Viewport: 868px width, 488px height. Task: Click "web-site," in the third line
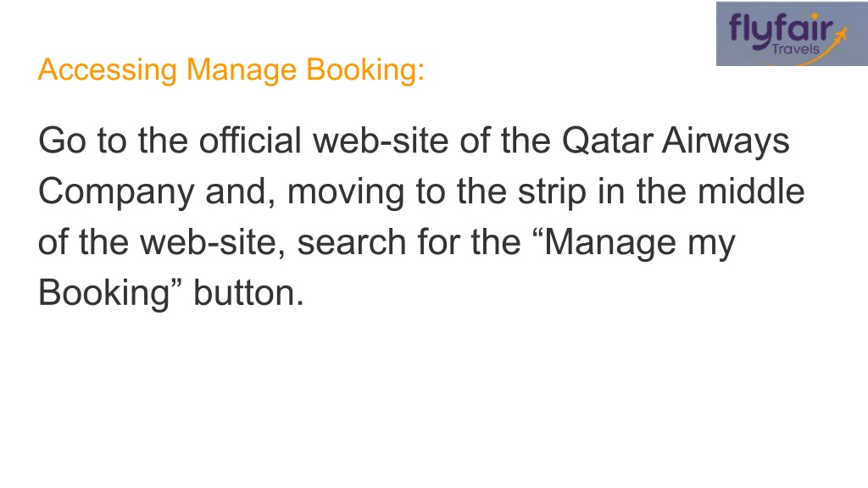click(213, 242)
